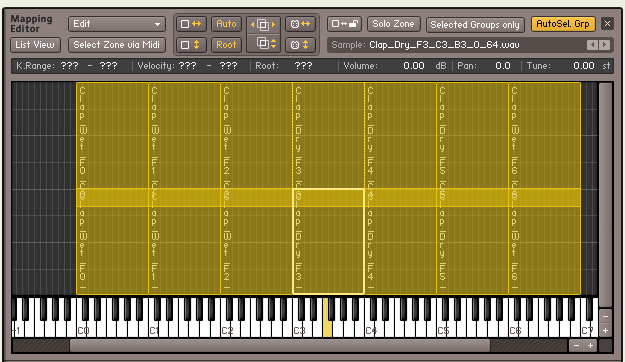Close the Mapping Editor with the X
Image resolution: width=625 pixels, height=362 pixels.
[x=607, y=24]
